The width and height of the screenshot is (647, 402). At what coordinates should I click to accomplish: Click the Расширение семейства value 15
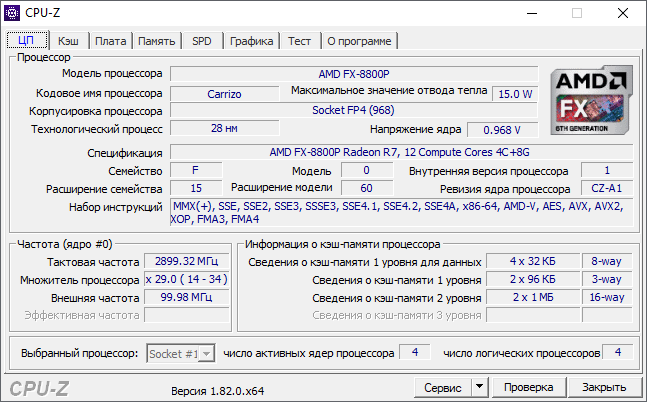pos(196,188)
